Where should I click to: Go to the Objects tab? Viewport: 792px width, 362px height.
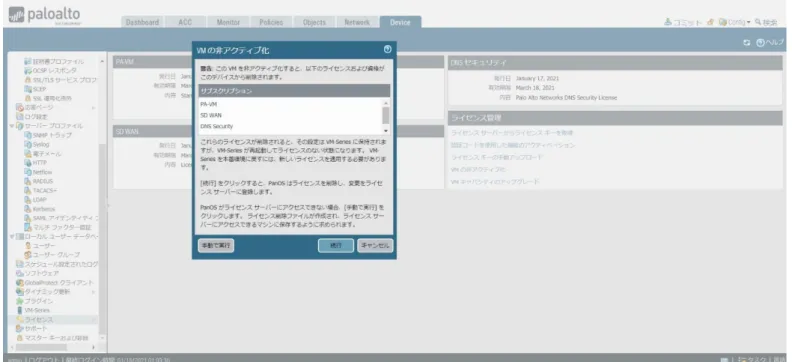click(314, 22)
